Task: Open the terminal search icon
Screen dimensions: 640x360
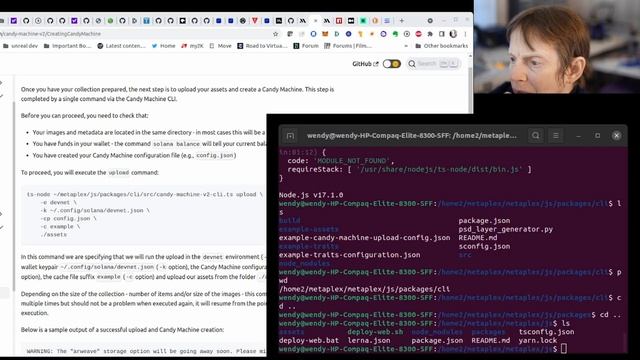Action: (536, 136)
